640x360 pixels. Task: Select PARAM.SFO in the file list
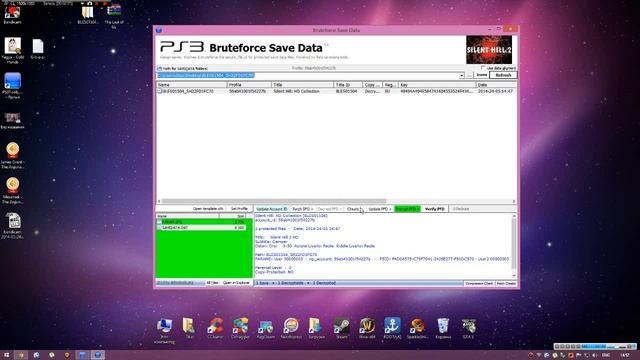201,222
